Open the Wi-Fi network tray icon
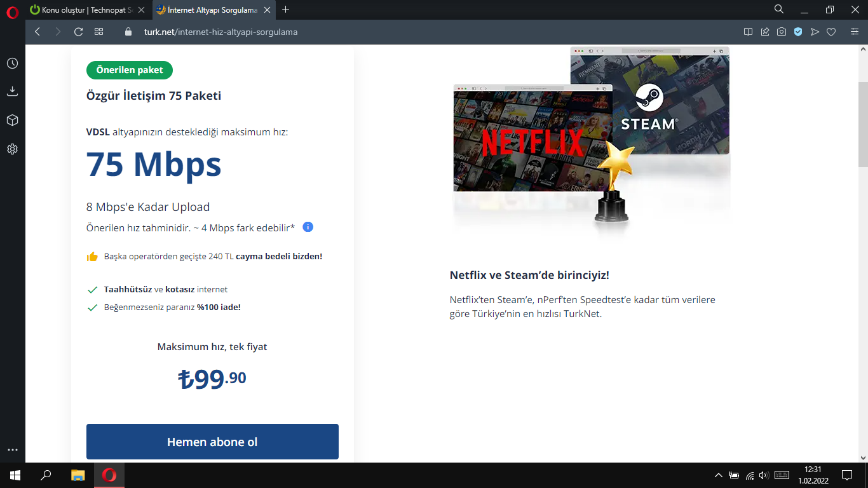 [750, 475]
